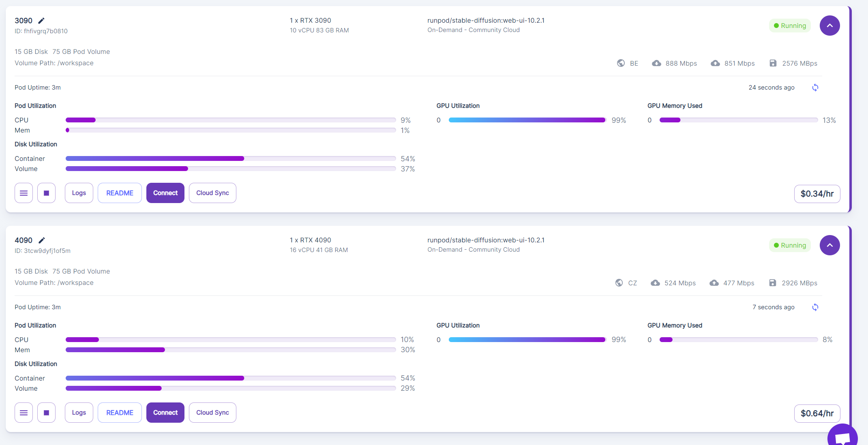This screenshot has width=868, height=445.
Task: Click the 3090 GPU Utilization bar
Action: 527,120
